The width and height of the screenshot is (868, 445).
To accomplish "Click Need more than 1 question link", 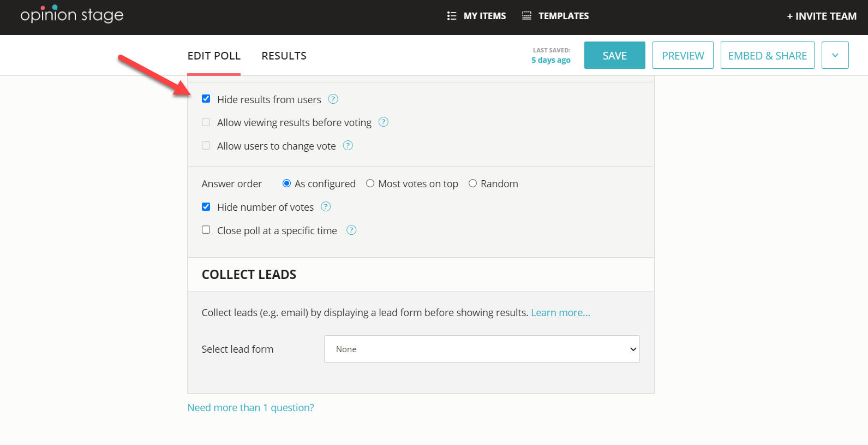I will [250, 408].
